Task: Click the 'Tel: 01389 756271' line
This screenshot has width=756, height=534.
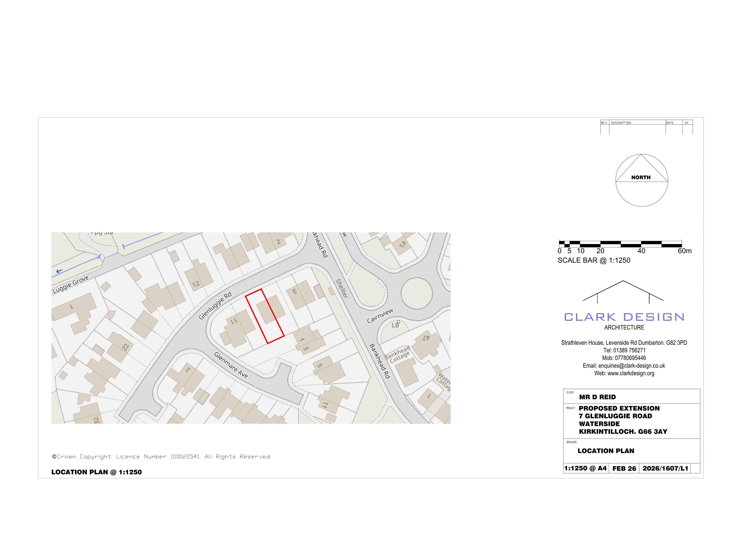Action: click(624, 350)
